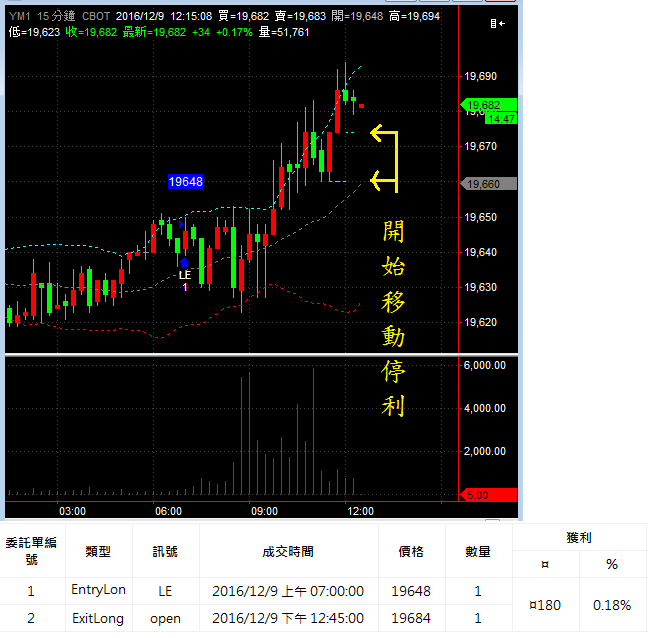649x638 pixels.
Task: Click the 03:00 time axis label
Action: coord(72,511)
